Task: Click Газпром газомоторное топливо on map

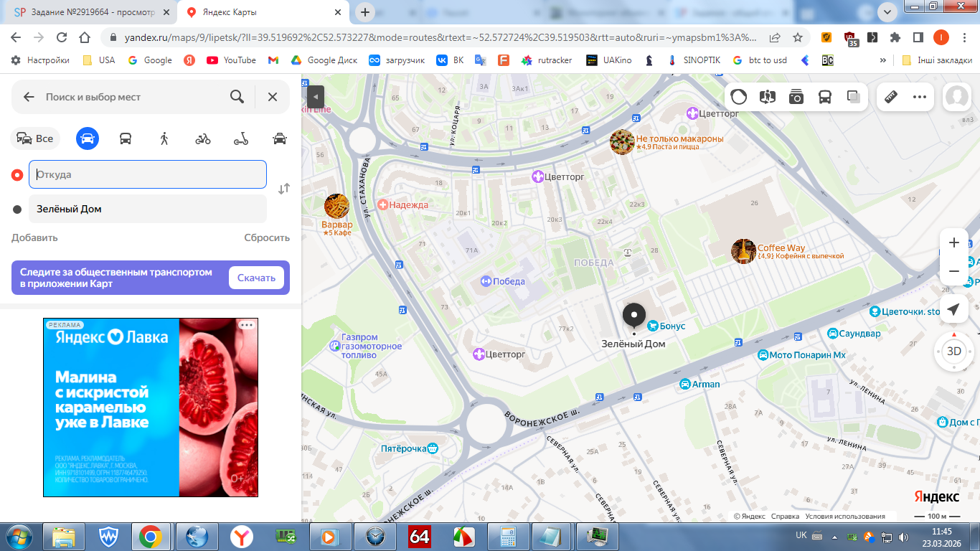Action: click(365, 346)
